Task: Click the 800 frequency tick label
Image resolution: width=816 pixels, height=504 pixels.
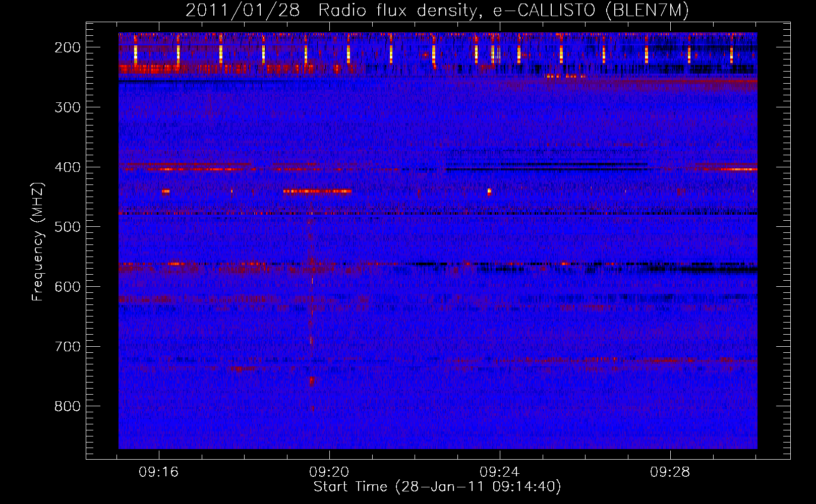Action: coord(67,406)
